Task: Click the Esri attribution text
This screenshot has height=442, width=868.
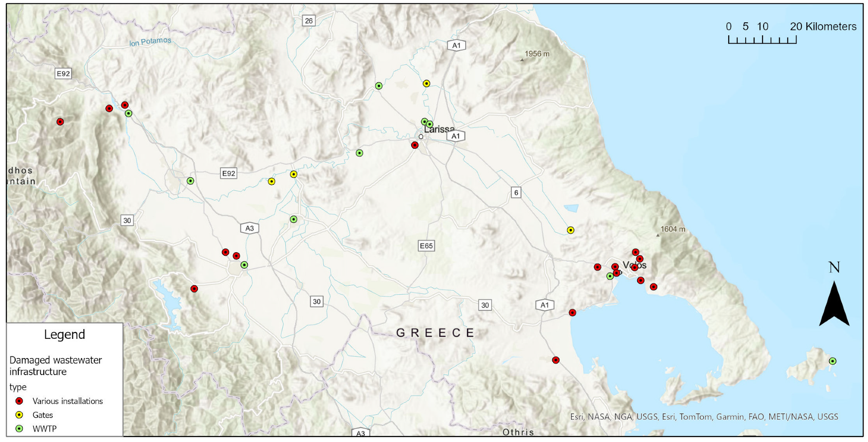Action: click(704, 417)
